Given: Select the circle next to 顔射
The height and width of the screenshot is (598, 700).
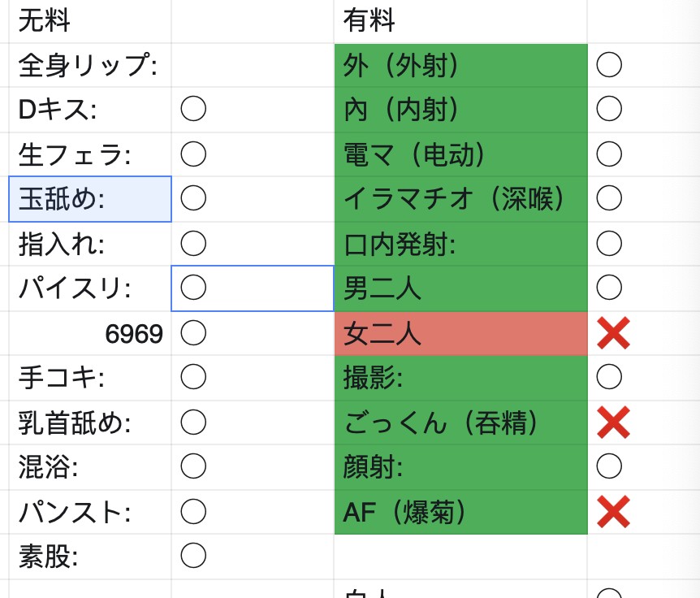Looking at the screenshot, I should point(609,466).
